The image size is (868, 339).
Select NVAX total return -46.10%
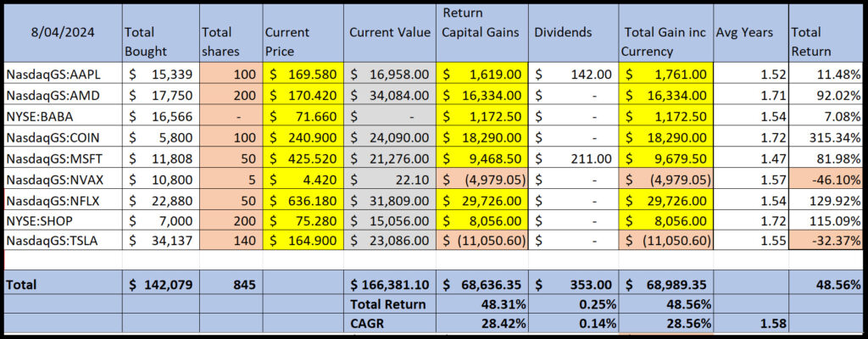826,180
